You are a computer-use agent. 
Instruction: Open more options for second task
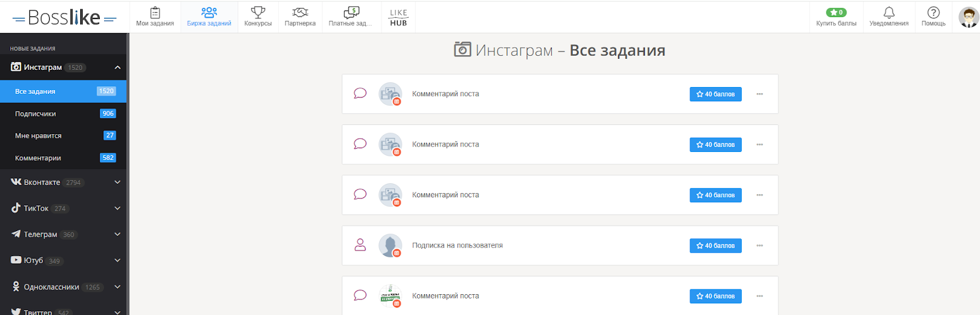coord(759,145)
